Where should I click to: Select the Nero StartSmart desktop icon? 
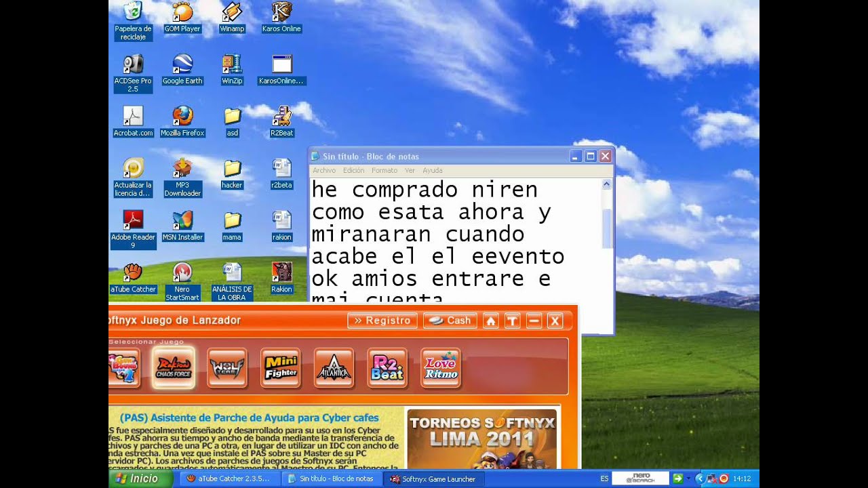182,282
